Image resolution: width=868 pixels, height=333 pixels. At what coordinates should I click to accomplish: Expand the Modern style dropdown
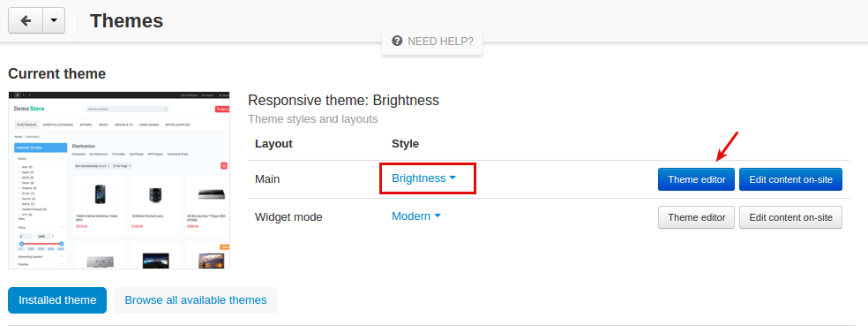[416, 216]
